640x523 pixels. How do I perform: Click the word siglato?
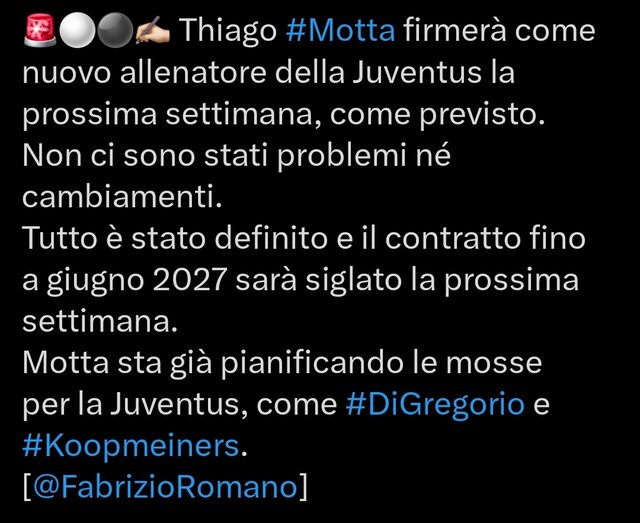[x=353, y=282]
